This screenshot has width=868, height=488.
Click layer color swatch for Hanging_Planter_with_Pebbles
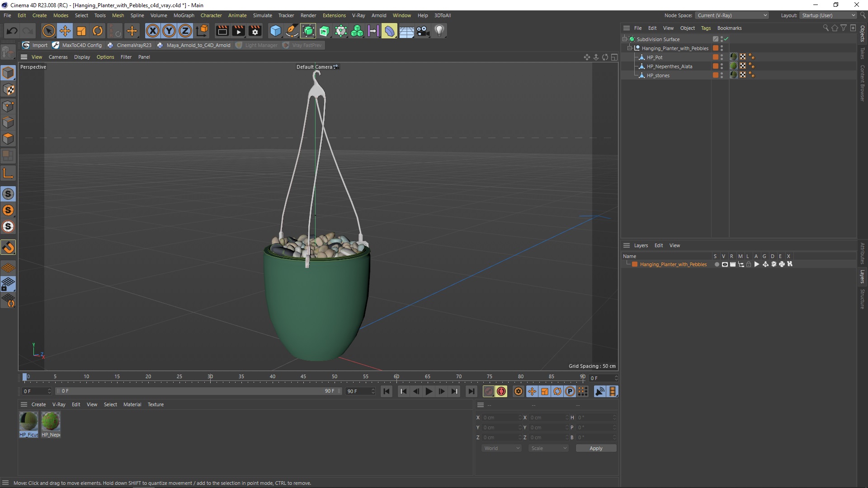[635, 264]
